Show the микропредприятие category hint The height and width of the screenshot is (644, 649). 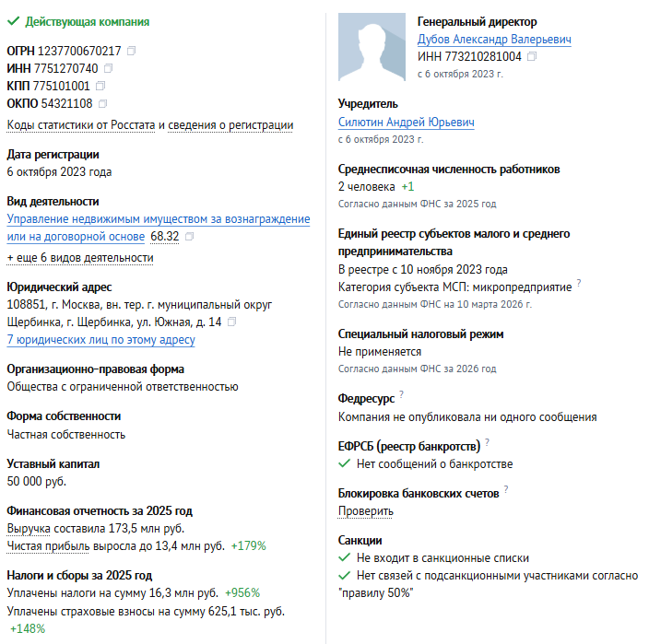point(579,283)
